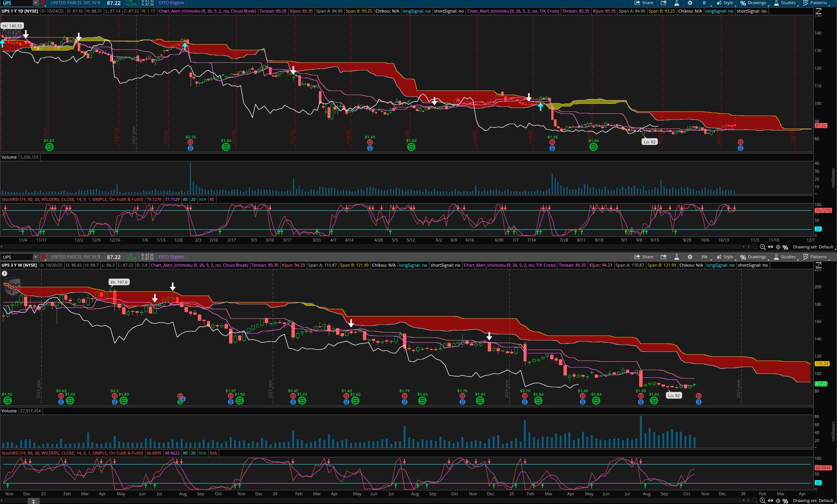This screenshot has height=504, width=837.
Task: Click the zoom-in magnifier under top chart
Action: click(762, 247)
